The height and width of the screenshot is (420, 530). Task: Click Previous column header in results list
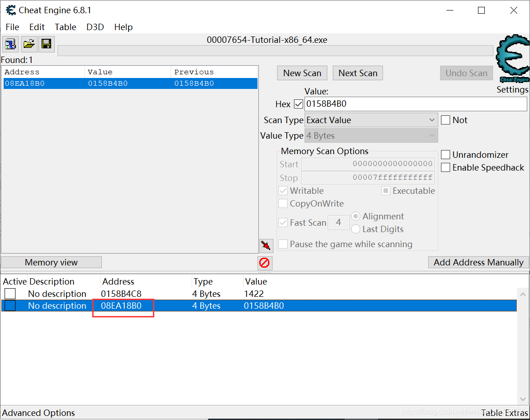pos(214,72)
